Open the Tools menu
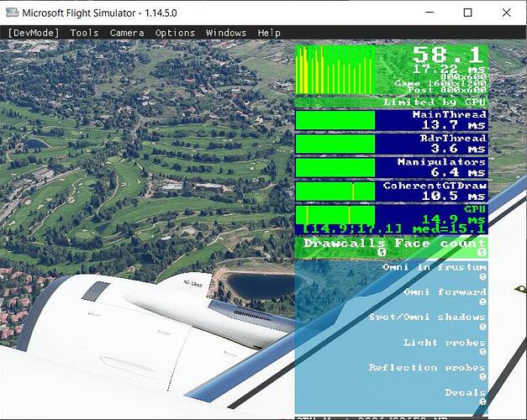527x420 pixels. pos(84,33)
